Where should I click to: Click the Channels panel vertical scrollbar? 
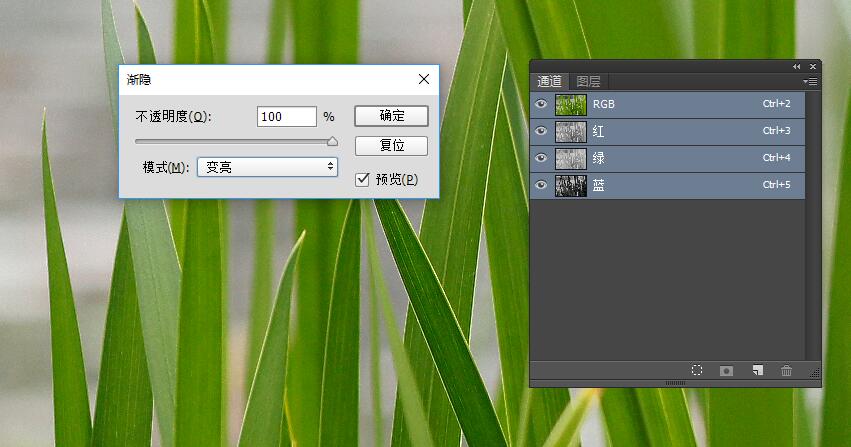813,225
